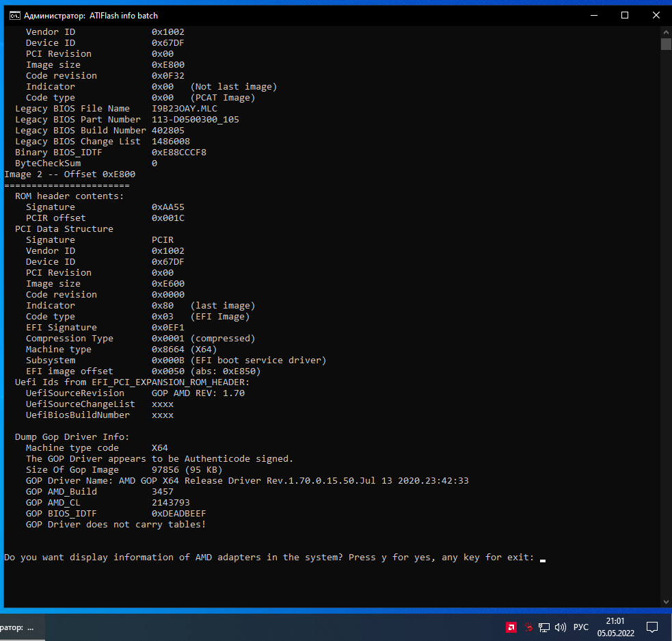Click the vertical scrollbar thumb
Image resolution: width=672 pixels, height=641 pixels.
coord(666,44)
